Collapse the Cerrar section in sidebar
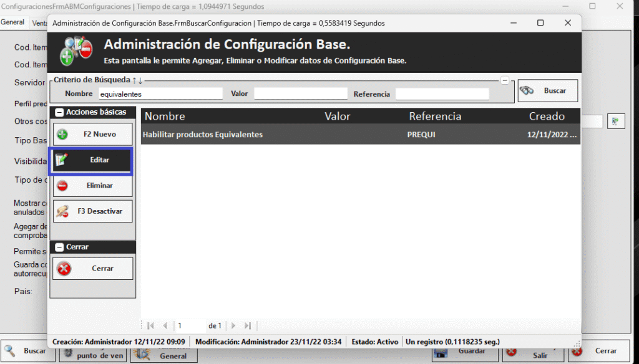Screen dimensions: 639x364 (x=59, y=247)
